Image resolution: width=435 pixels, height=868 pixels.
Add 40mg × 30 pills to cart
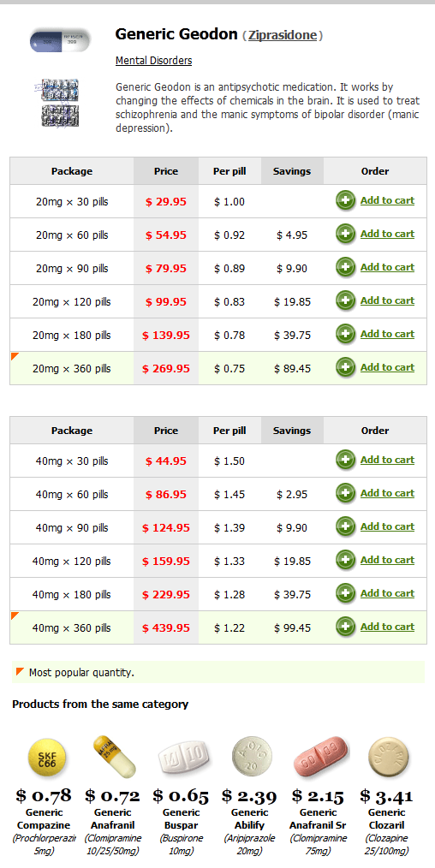pyautogui.click(x=387, y=460)
